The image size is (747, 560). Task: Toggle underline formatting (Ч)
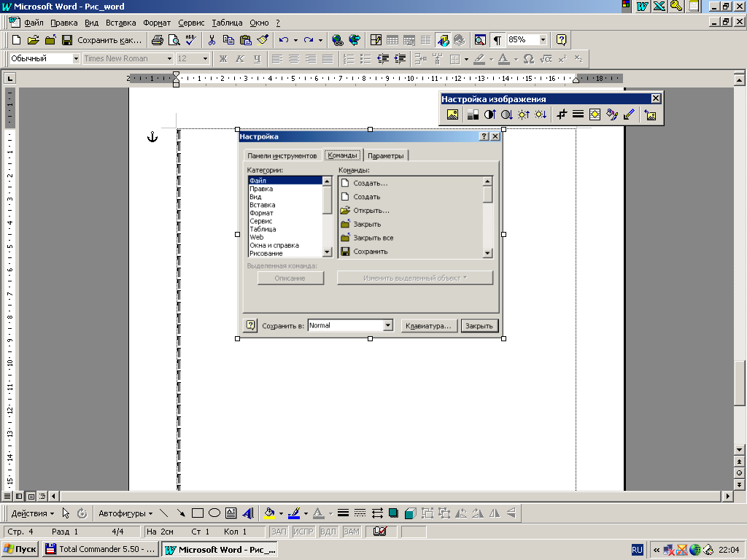(258, 58)
